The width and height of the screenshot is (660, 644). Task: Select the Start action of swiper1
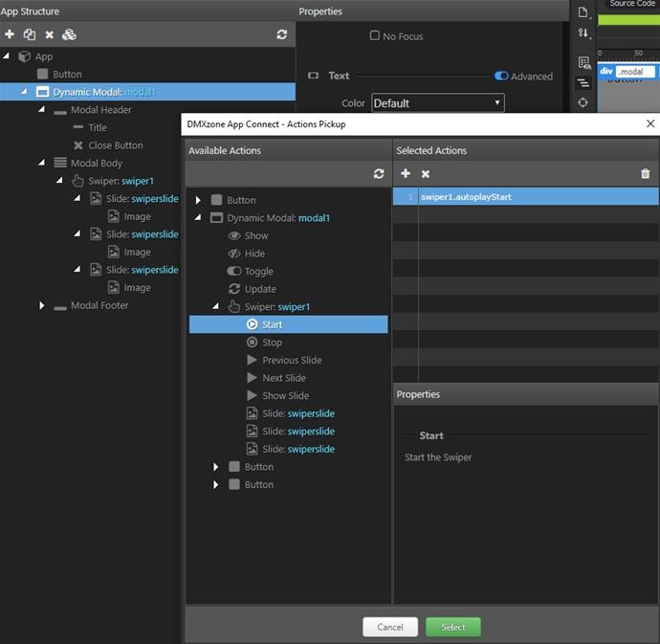tap(288, 324)
